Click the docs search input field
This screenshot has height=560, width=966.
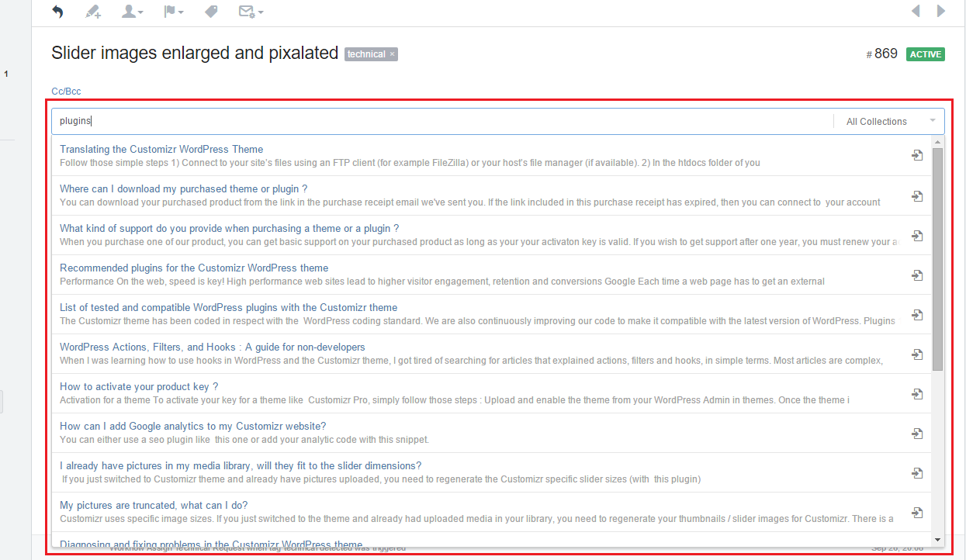pyautogui.click(x=442, y=121)
